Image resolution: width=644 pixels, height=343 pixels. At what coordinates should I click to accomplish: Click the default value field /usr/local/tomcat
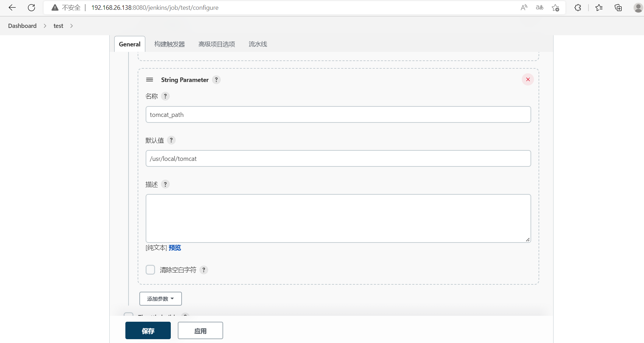point(338,158)
